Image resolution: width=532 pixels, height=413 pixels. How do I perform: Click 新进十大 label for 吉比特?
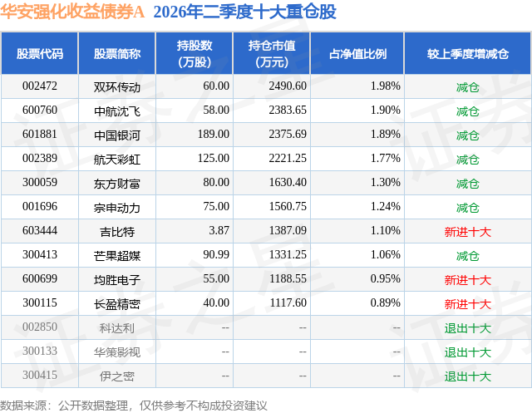(x=468, y=232)
